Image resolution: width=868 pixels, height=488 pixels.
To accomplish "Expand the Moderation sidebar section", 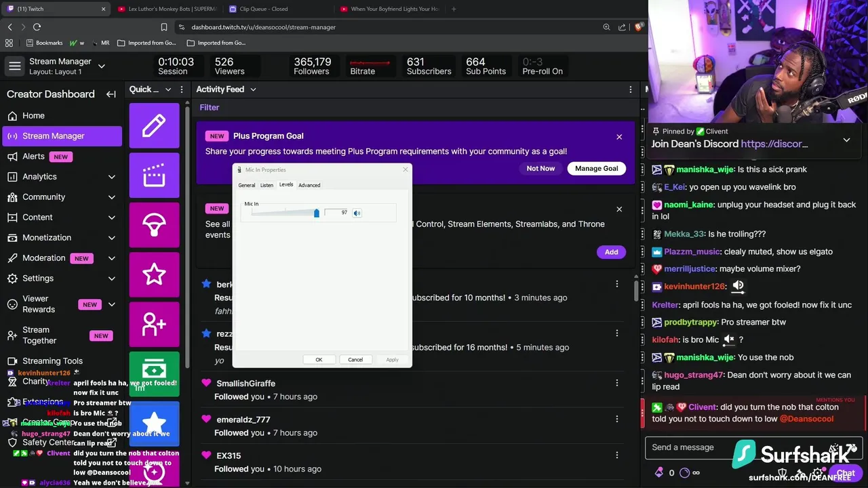I will 111,258.
